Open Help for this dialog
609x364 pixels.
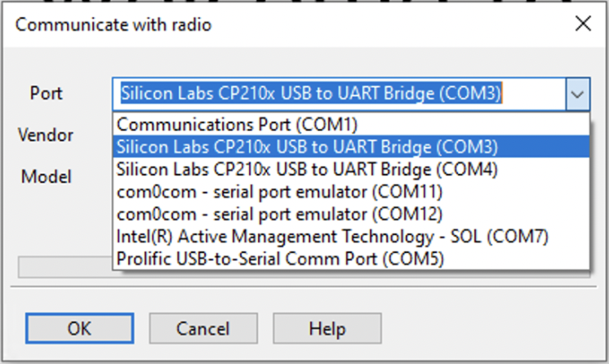click(327, 328)
